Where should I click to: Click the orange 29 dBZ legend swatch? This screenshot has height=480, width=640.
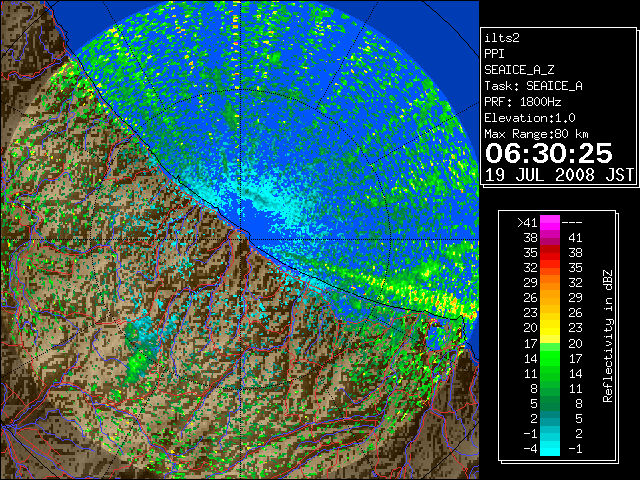(550, 282)
